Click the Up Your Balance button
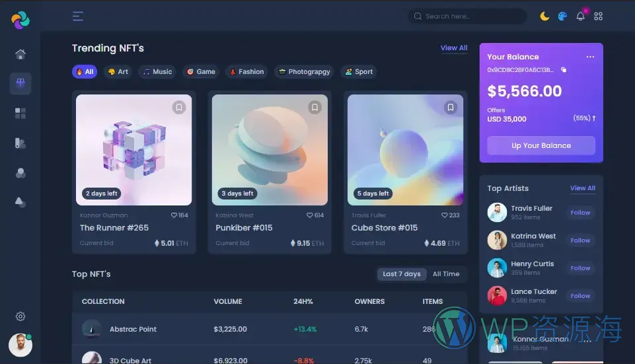 (541, 146)
